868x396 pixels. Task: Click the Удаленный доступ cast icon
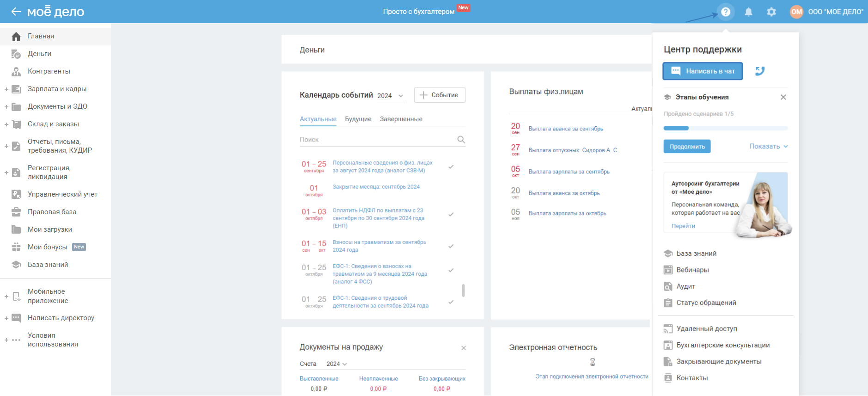[x=668, y=328]
